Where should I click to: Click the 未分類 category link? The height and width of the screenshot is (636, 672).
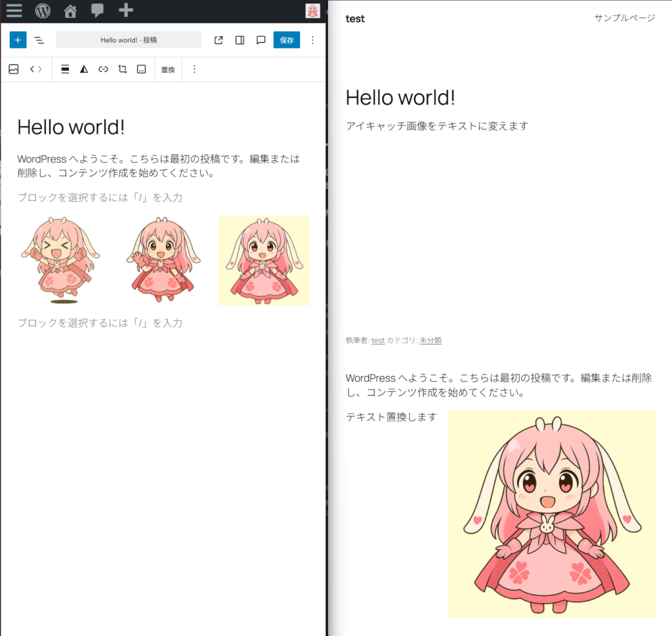coord(430,341)
